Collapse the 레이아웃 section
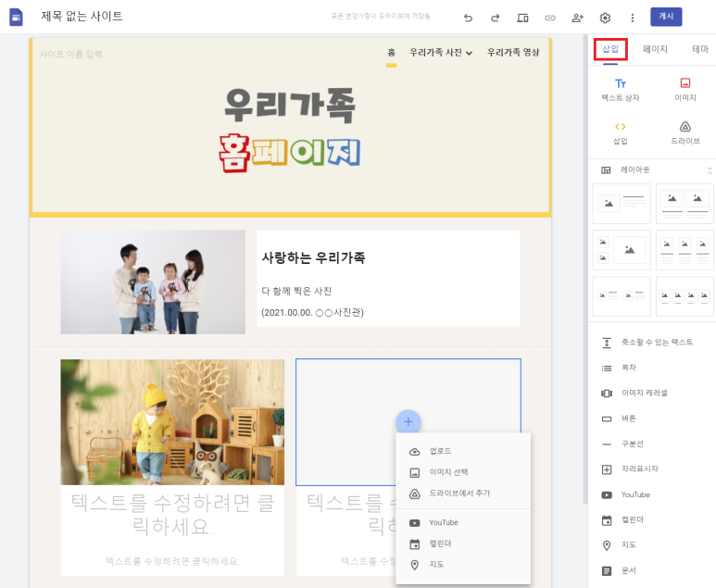This screenshot has width=716, height=588. pos(710,170)
